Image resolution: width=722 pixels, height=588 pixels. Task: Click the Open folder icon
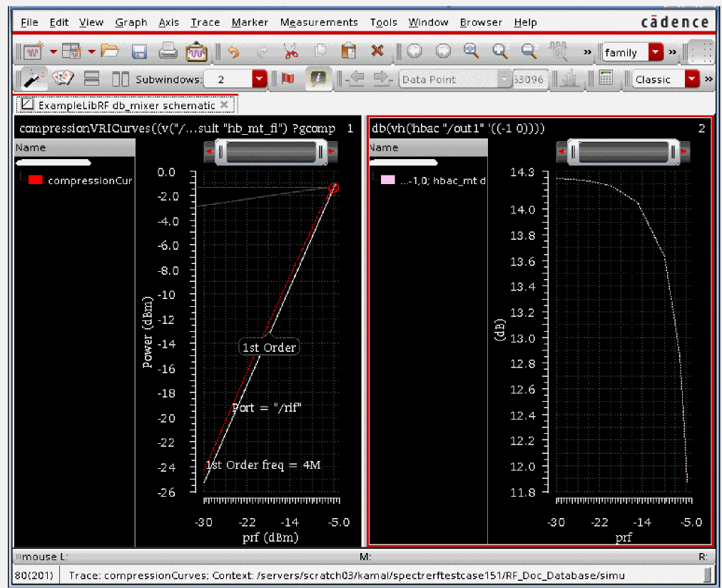109,51
